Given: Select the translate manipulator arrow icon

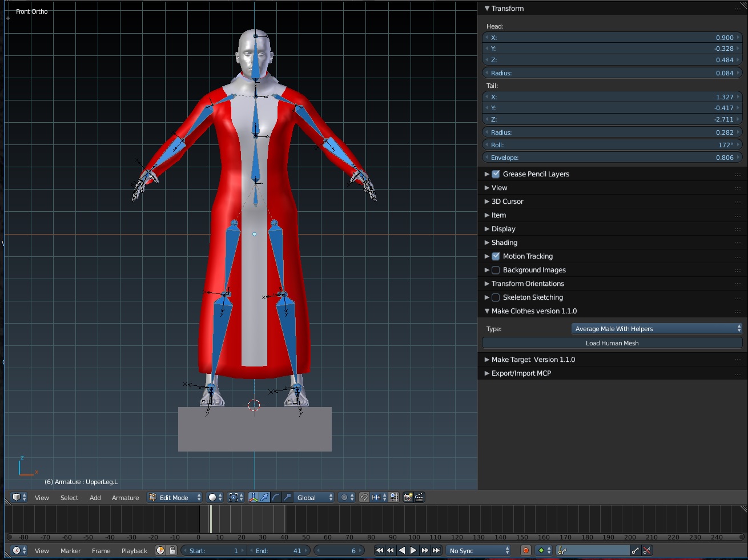Looking at the screenshot, I should coord(265,497).
